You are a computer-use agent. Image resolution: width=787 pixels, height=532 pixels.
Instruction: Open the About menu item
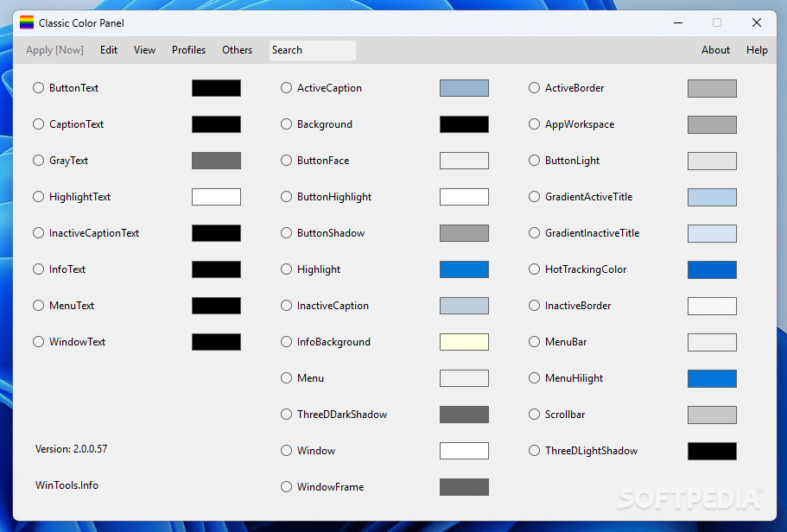[x=715, y=50]
